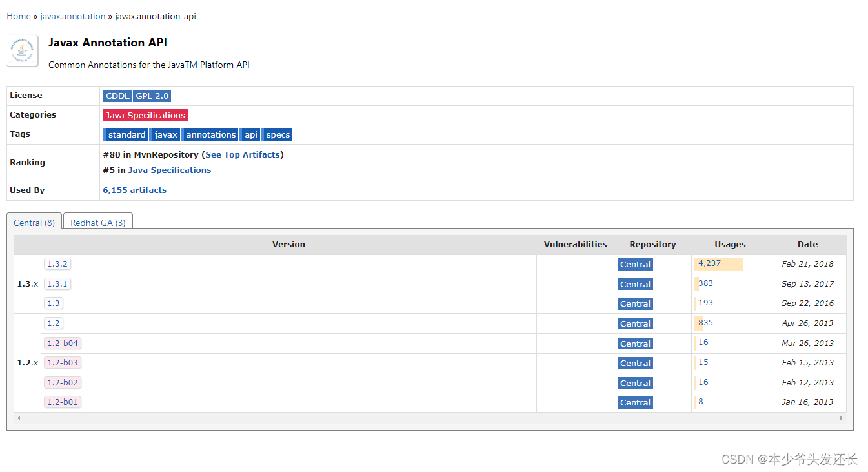Click the javax.annotation-api breadcrumb text
The image size is (868, 472).
coord(156,16)
